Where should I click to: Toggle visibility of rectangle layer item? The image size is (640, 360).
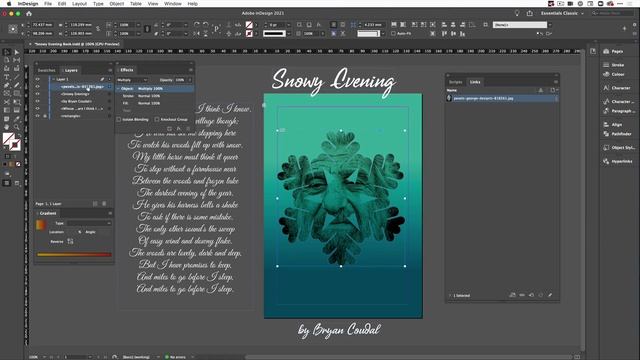37,116
